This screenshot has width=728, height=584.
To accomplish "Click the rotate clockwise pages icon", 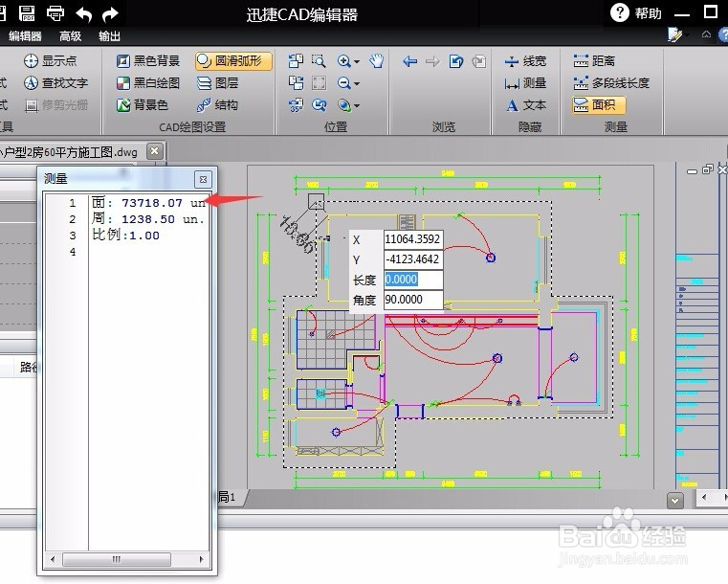I will tap(296, 83).
